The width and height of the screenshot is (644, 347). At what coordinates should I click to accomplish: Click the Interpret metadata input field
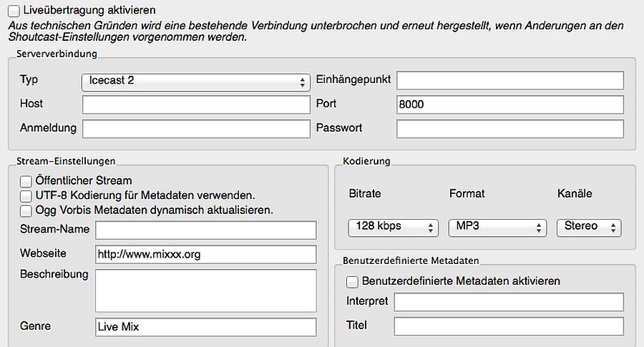508,302
